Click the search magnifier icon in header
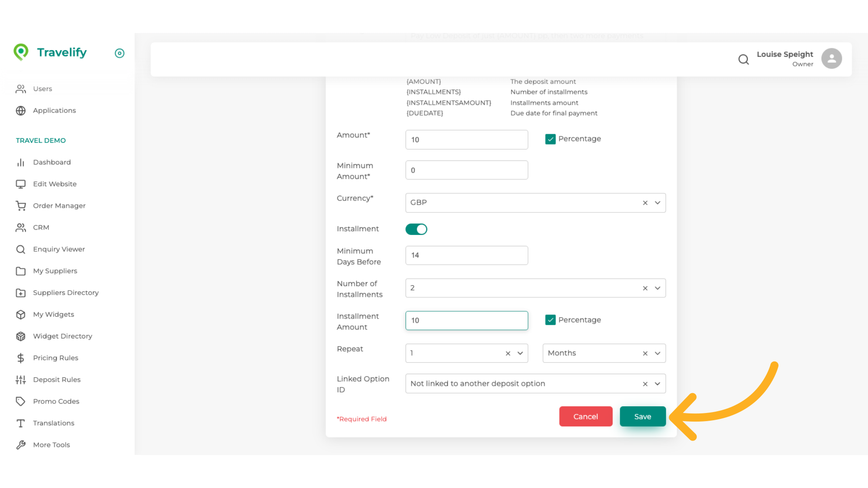Screen dimensions: 868x488 click(x=743, y=59)
